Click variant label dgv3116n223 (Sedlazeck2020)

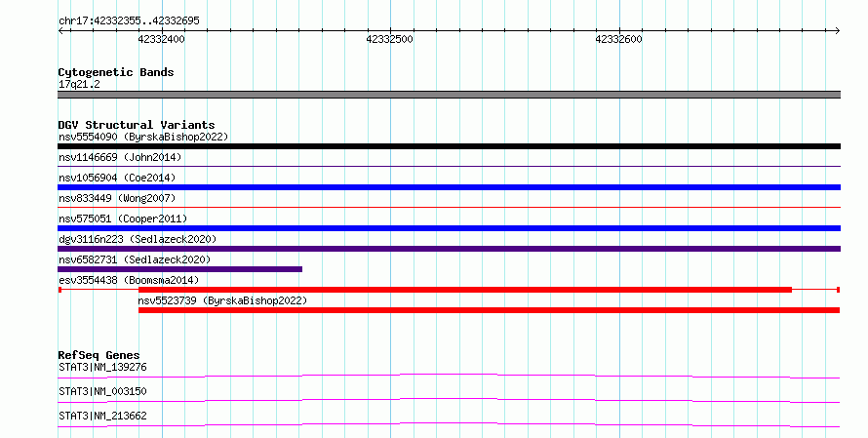click(x=138, y=239)
